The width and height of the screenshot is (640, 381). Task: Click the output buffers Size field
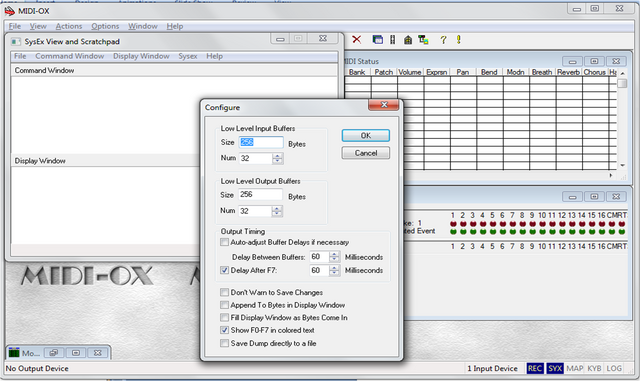(260, 194)
